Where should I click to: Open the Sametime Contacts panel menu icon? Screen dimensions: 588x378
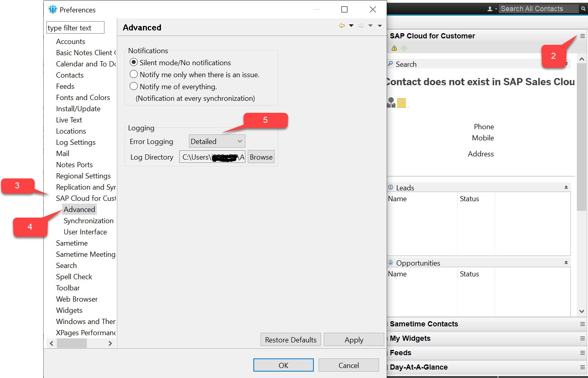(x=582, y=324)
